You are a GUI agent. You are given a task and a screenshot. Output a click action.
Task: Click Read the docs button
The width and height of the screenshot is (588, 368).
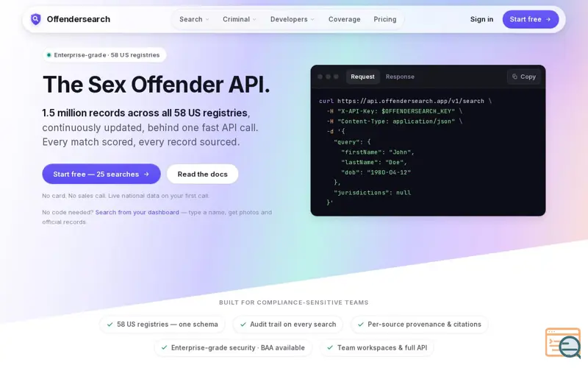[x=203, y=174]
